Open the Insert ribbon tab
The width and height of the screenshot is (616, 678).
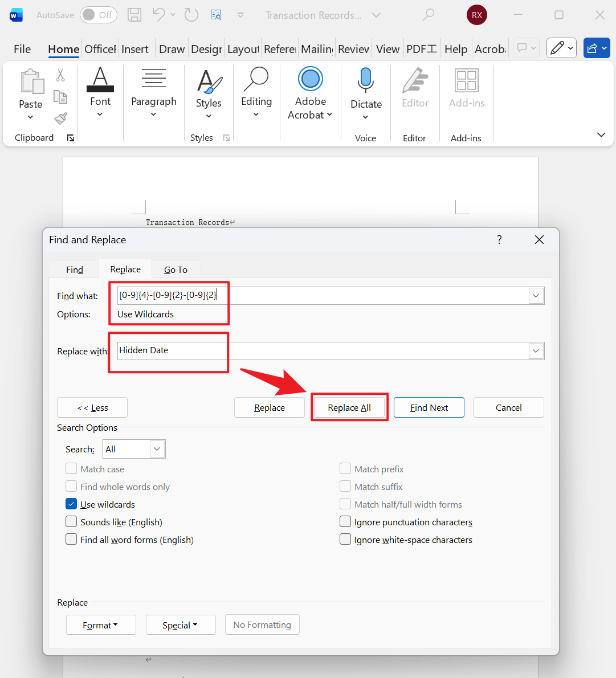(134, 49)
